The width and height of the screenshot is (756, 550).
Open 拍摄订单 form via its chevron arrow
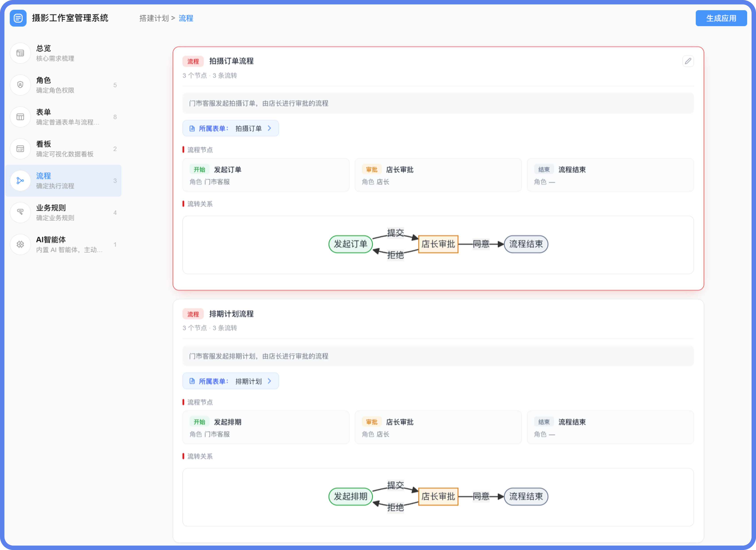(x=269, y=128)
